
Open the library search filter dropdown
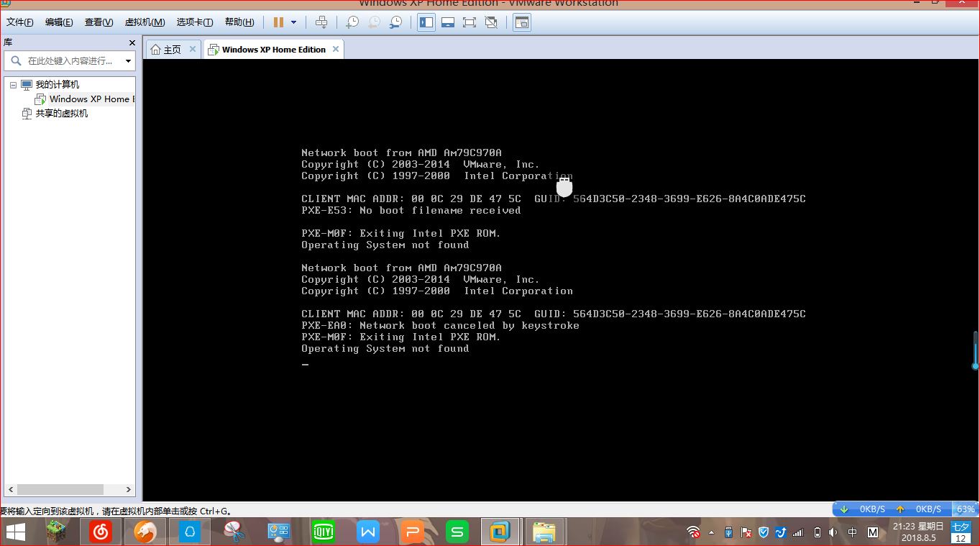tap(129, 61)
